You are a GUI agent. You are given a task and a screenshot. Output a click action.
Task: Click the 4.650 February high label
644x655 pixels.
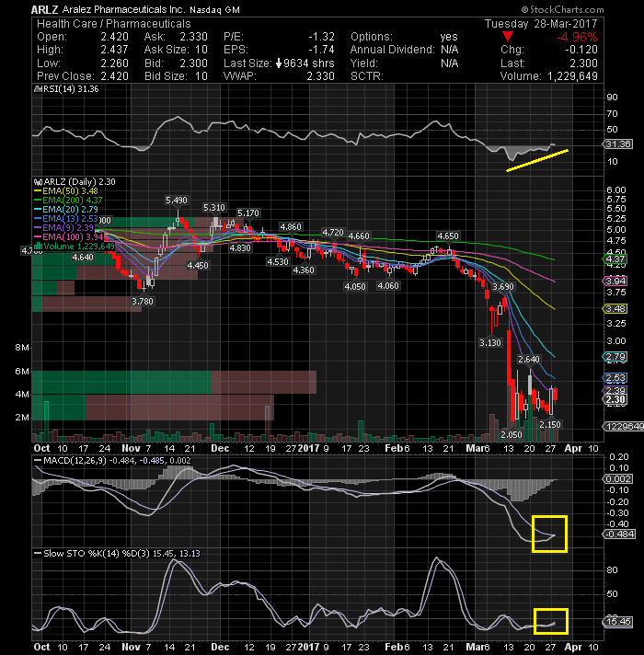coord(448,236)
